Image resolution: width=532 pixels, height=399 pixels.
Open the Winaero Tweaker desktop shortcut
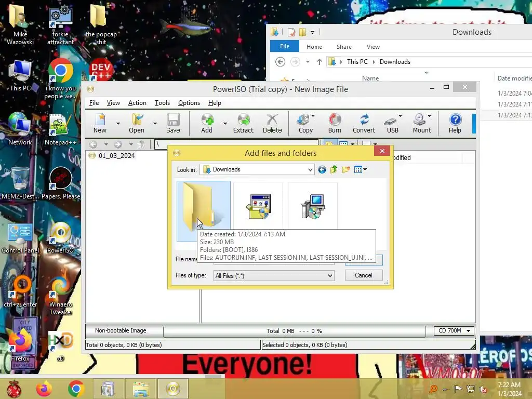[60, 296]
